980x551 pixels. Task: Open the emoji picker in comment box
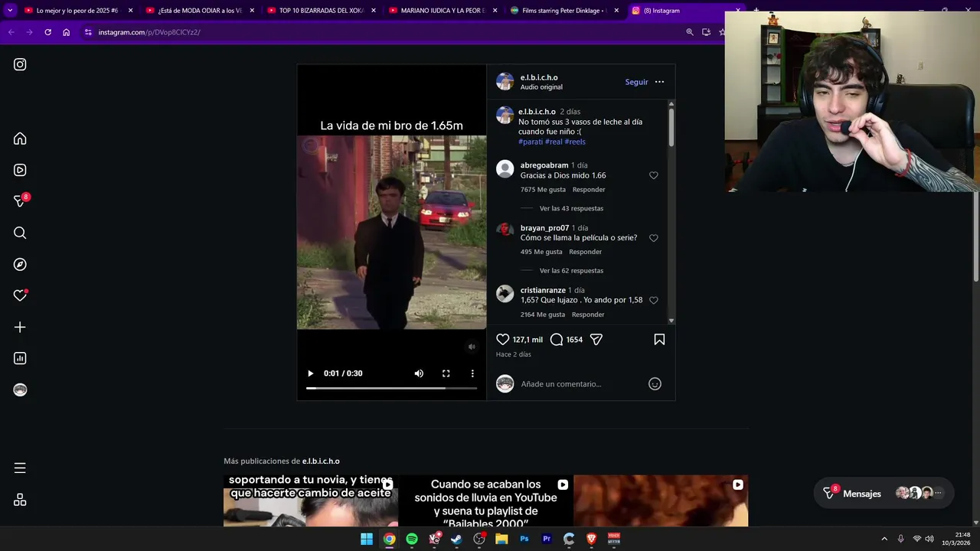click(655, 383)
